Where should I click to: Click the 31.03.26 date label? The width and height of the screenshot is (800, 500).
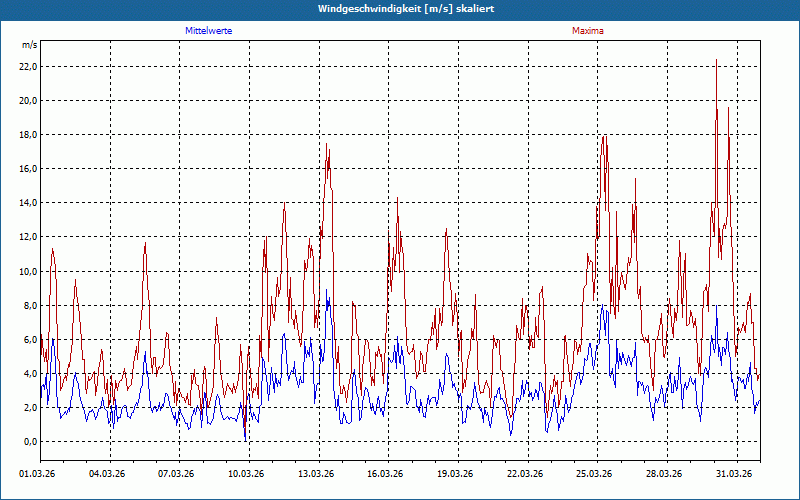pos(734,474)
